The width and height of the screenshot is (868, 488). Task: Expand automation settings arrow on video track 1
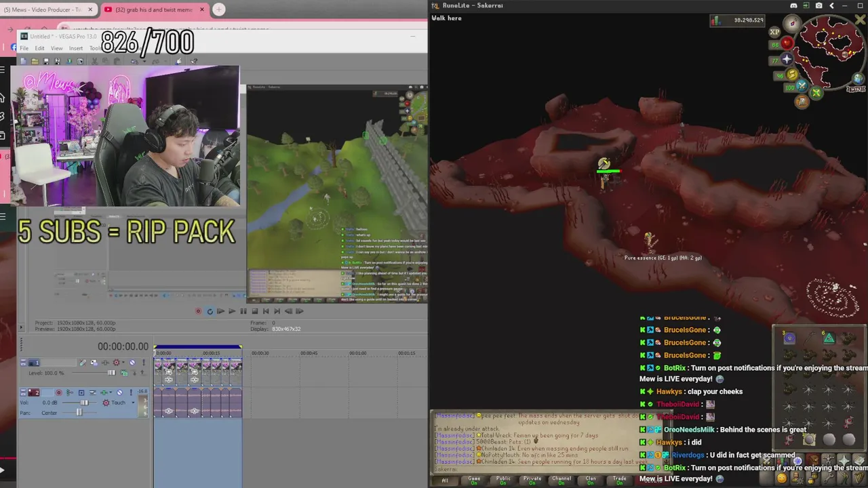pyautogui.click(x=123, y=363)
